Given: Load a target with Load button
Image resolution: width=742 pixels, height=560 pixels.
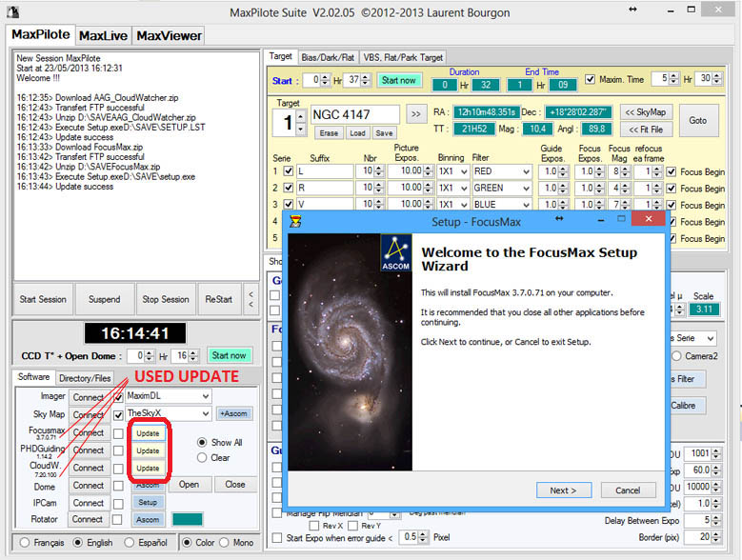Looking at the screenshot, I should (x=358, y=133).
